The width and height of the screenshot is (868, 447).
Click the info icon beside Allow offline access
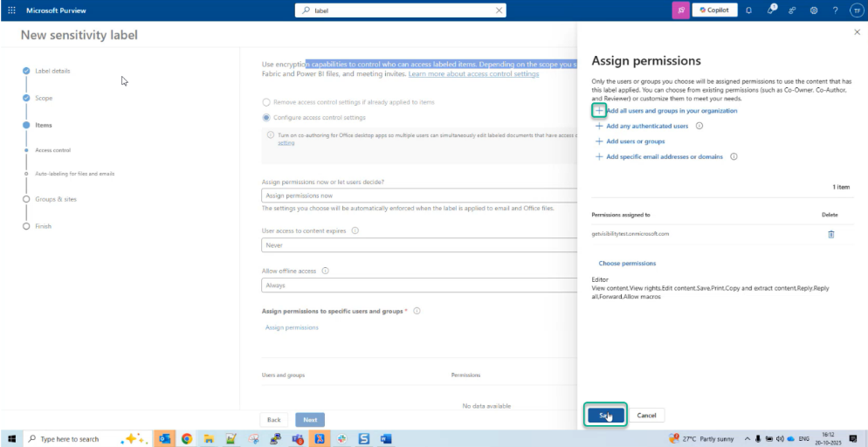click(325, 271)
